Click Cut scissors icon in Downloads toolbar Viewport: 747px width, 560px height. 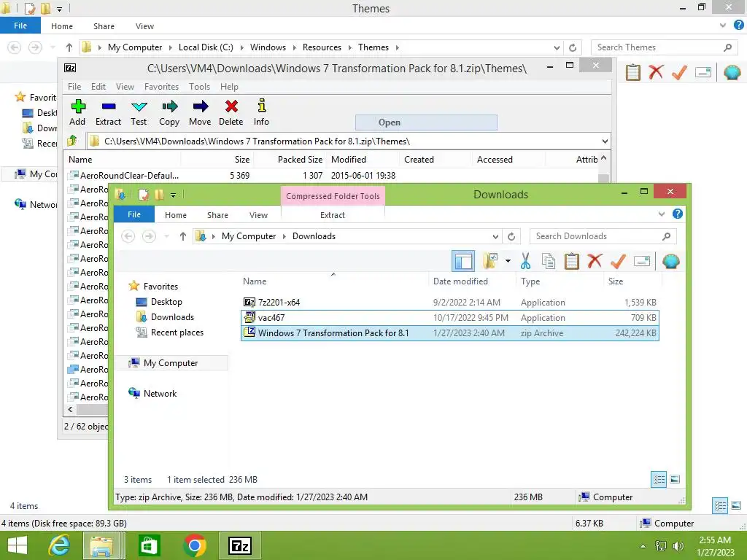coord(525,261)
